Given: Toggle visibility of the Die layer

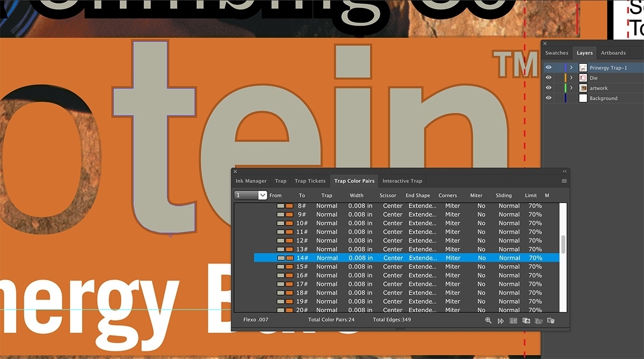Looking at the screenshot, I should [x=548, y=77].
